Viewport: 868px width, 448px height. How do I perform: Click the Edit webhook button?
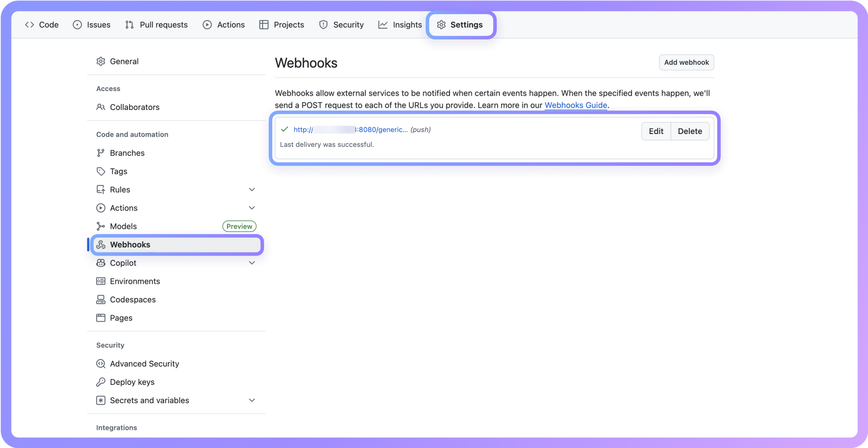(x=656, y=131)
